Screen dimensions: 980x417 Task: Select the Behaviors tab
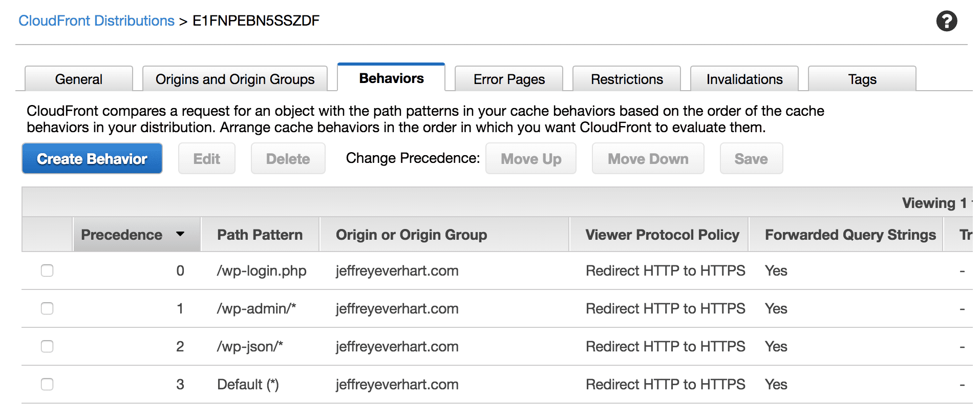coord(391,78)
